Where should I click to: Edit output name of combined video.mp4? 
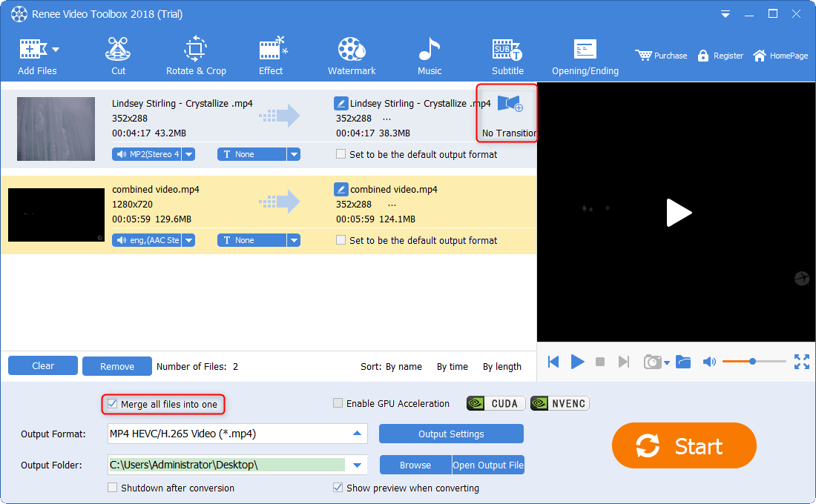pyautogui.click(x=341, y=190)
